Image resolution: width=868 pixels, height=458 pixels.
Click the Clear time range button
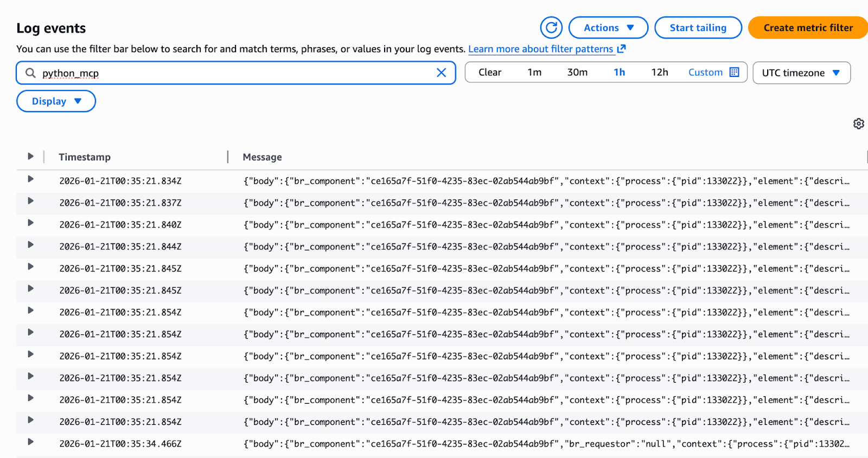[x=489, y=72]
